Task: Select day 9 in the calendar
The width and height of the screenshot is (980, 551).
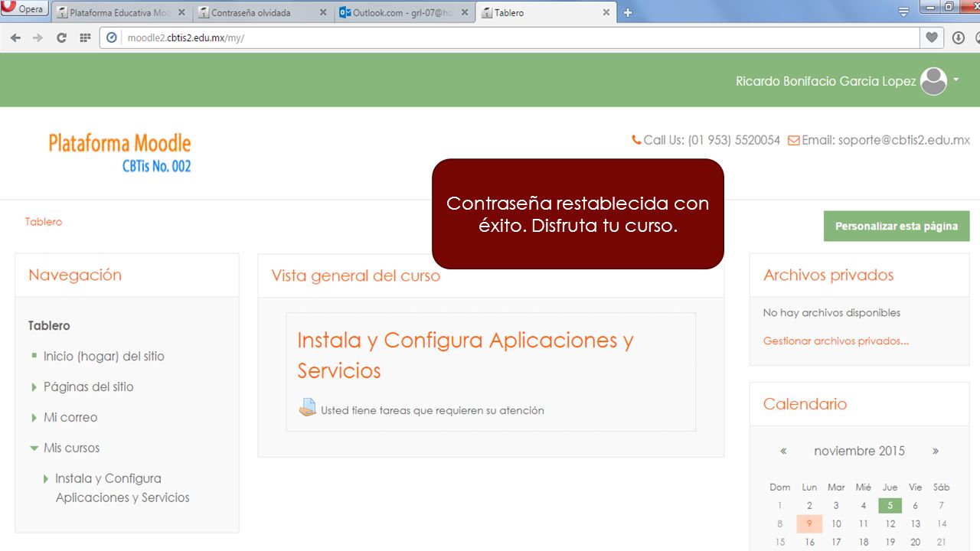Action: (x=809, y=524)
